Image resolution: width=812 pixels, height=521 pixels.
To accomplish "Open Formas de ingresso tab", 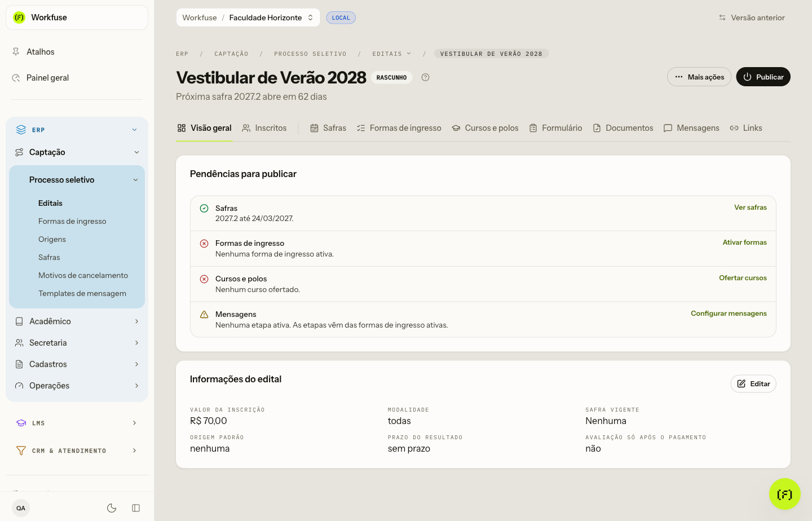I will (399, 128).
